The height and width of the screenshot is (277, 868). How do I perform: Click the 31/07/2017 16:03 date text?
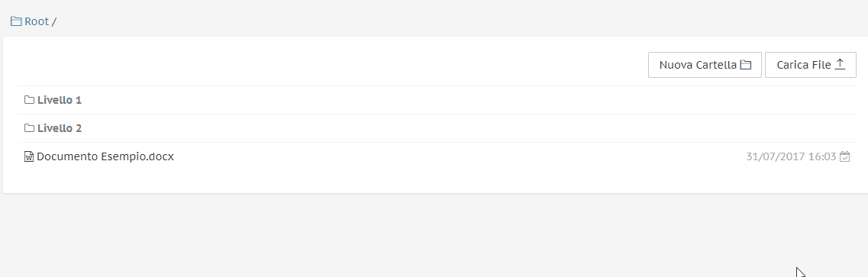pos(791,156)
